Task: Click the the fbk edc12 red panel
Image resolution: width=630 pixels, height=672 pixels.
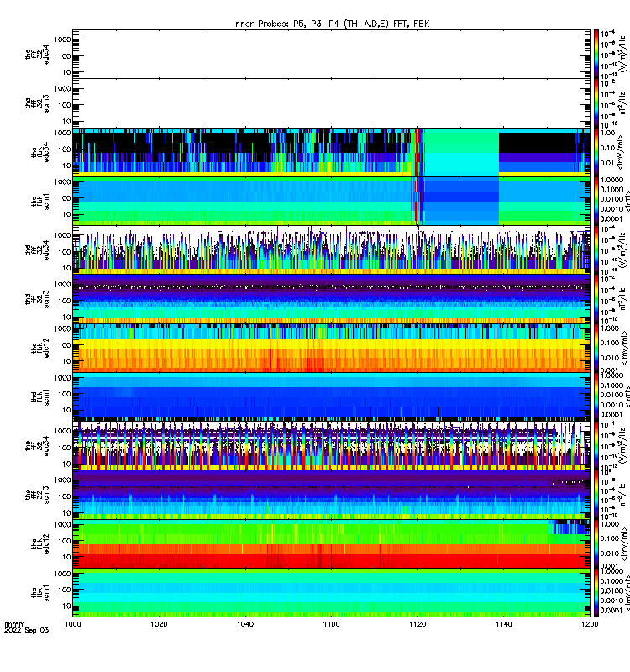Action: coord(331,543)
